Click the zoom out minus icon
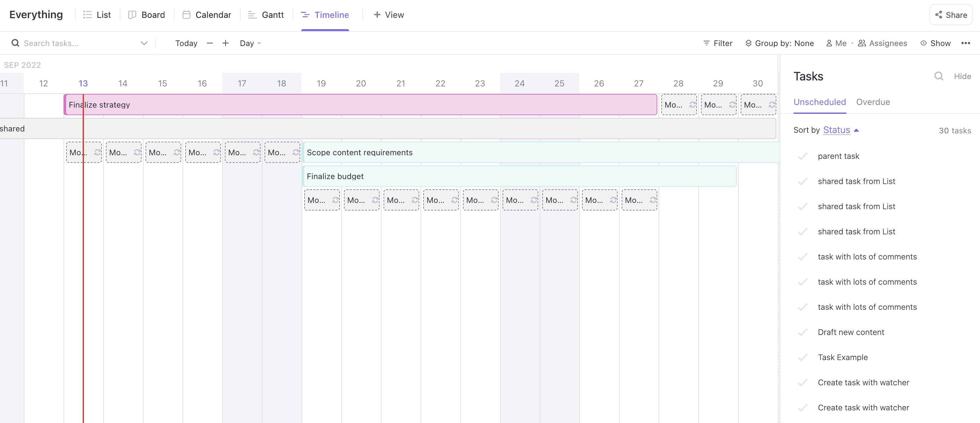This screenshot has height=423, width=980. point(210,43)
